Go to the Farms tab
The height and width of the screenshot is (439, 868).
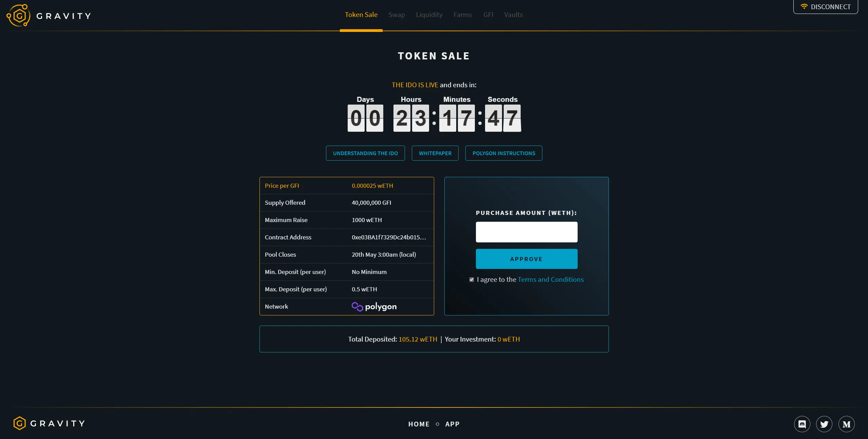click(x=462, y=15)
